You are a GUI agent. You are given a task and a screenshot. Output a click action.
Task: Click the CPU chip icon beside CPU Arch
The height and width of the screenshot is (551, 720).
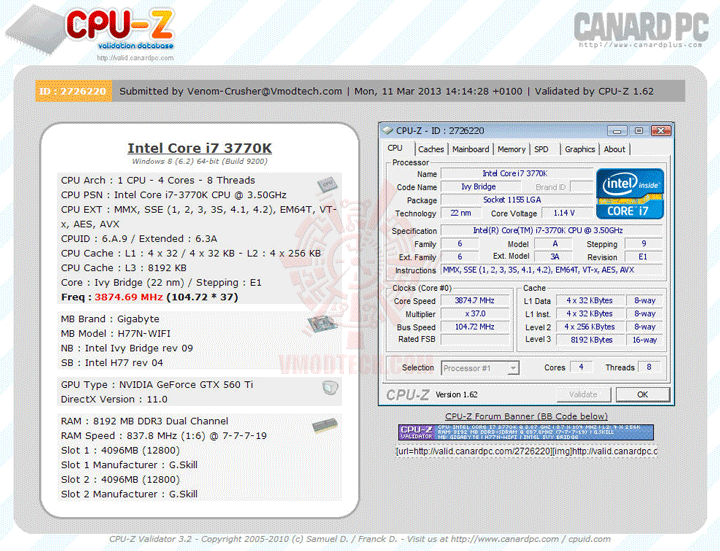pyautogui.click(x=328, y=184)
